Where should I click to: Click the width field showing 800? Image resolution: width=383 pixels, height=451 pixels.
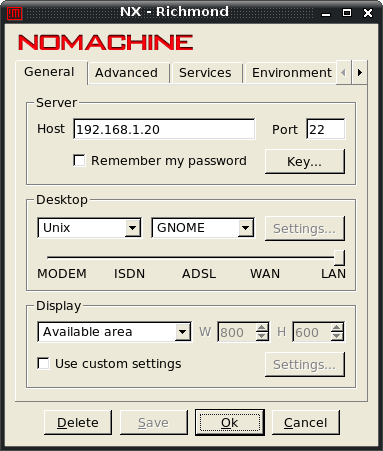point(237,332)
